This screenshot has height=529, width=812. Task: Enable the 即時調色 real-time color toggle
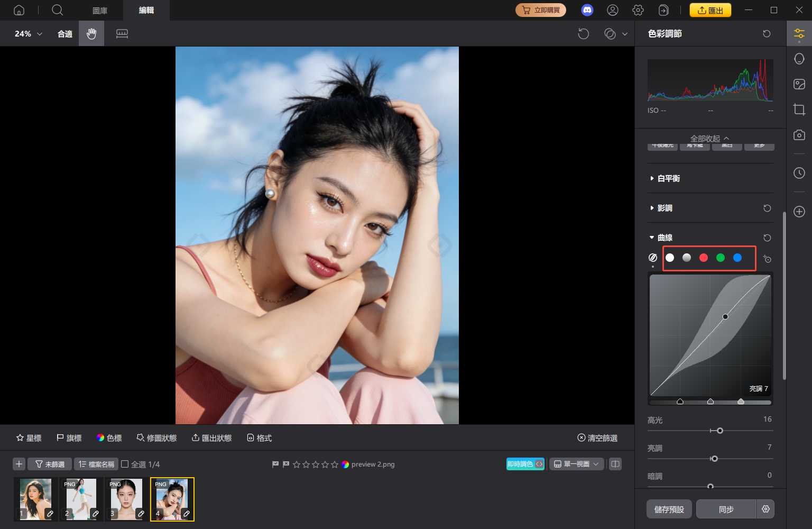tap(521, 463)
